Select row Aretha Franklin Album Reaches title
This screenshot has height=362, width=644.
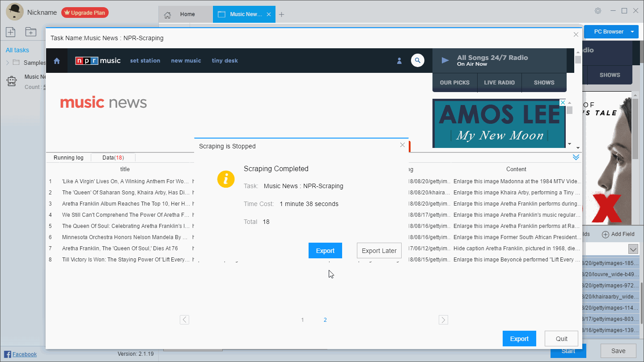click(126, 204)
